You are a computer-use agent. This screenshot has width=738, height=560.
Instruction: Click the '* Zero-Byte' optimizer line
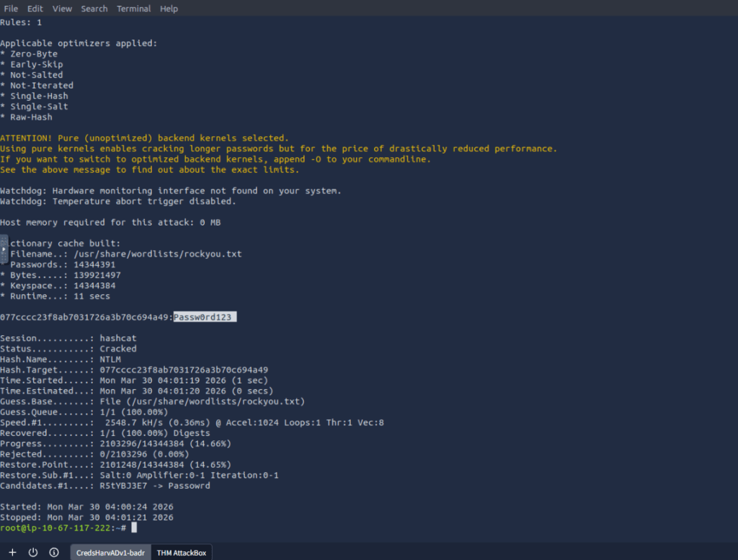29,53
